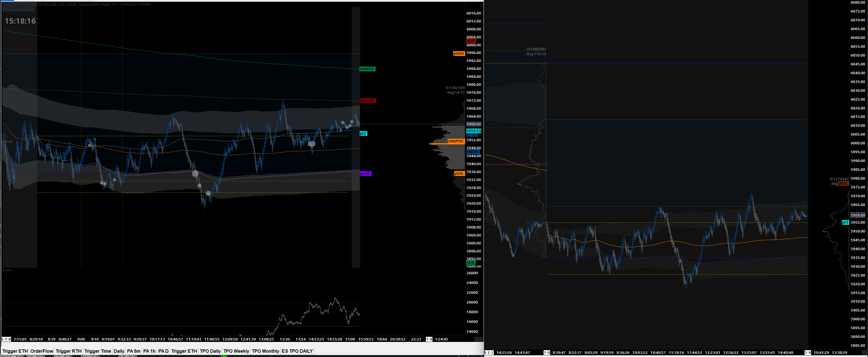Image resolution: width=868 pixels, height=357 pixels.
Task: Click the 1-9 date marker on left time axis
Action: tap(429, 339)
